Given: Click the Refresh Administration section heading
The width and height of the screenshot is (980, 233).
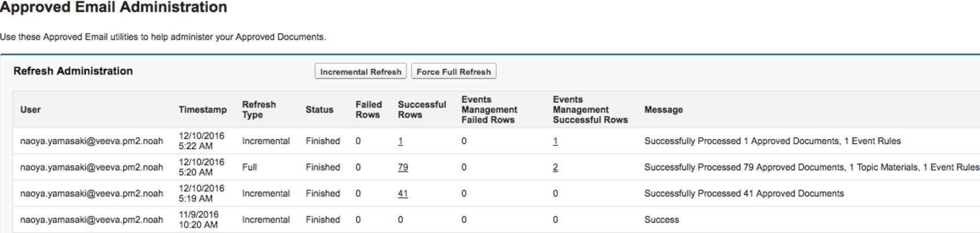Looking at the screenshot, I should click(x=73, y=71).
